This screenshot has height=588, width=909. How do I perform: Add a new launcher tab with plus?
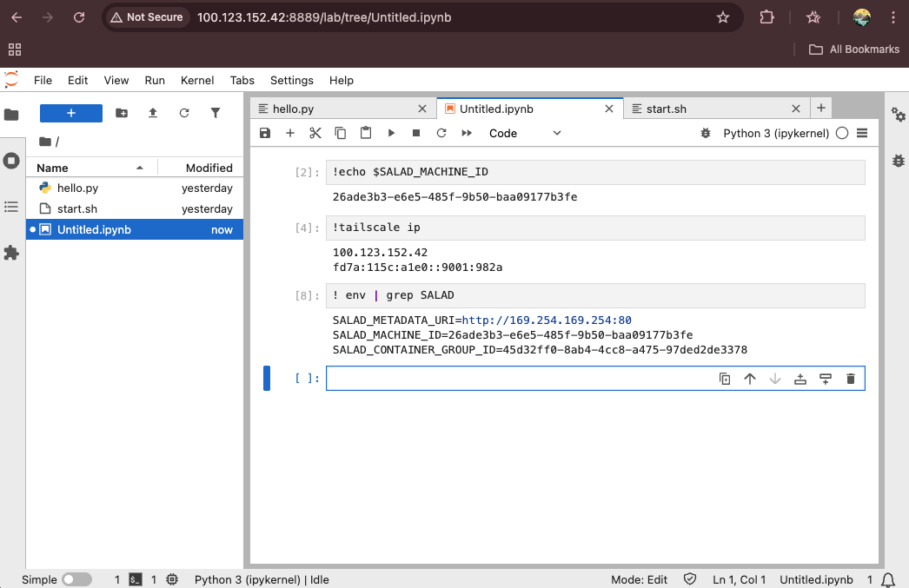pyautogui.click(x=821, y=108)
